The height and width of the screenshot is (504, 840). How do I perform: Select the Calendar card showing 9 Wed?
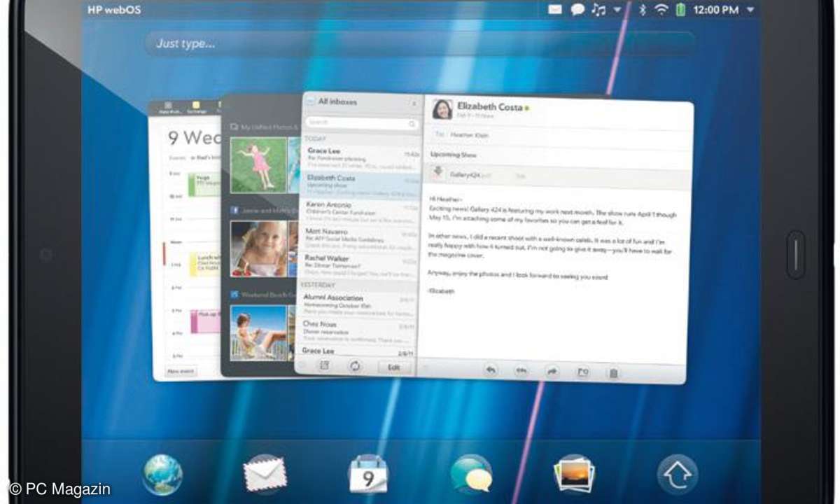(184, 239)
